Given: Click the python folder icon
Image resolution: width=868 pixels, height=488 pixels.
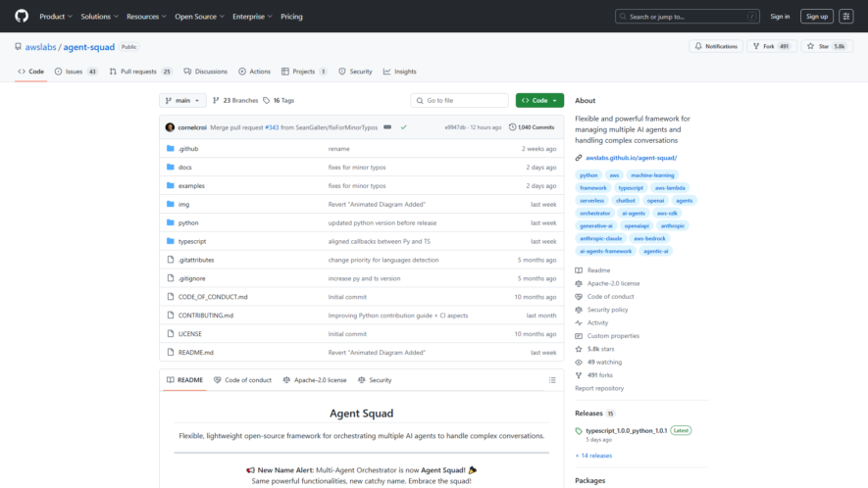Looking at the screenshot, I should pyautogui.click(x=170, y=222).
